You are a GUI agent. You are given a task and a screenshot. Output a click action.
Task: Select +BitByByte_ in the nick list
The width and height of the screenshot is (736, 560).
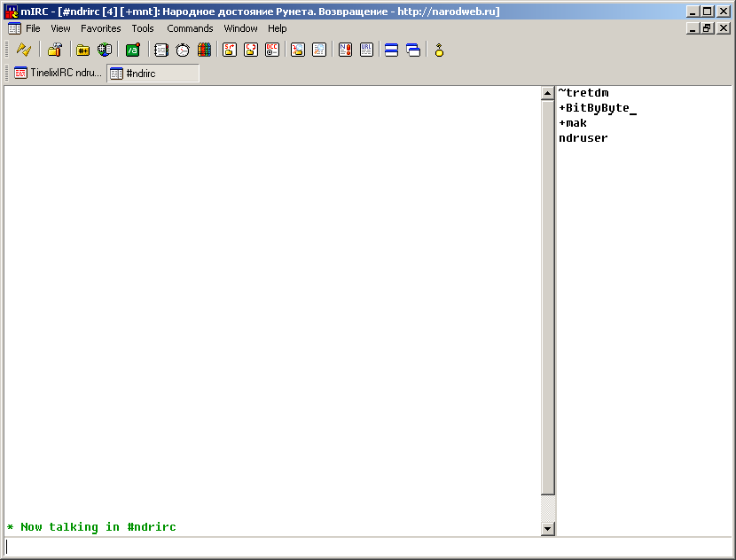(598, 108)
